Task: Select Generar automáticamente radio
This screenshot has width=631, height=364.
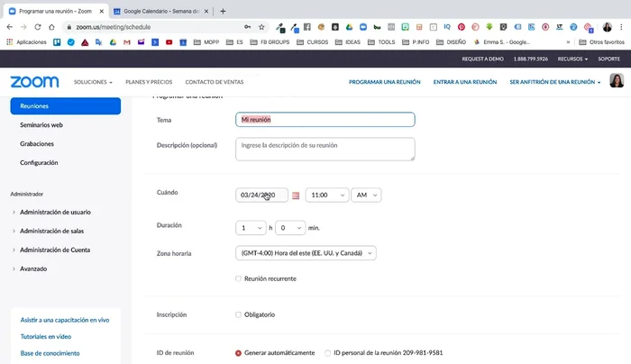Action: tap(238, 353)
